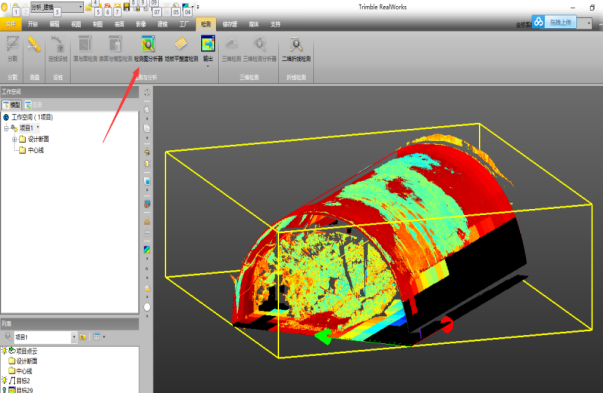This screenshot has width=604, height=394.
Task: Open the yellow 文件 file menu
Action: 11,24
